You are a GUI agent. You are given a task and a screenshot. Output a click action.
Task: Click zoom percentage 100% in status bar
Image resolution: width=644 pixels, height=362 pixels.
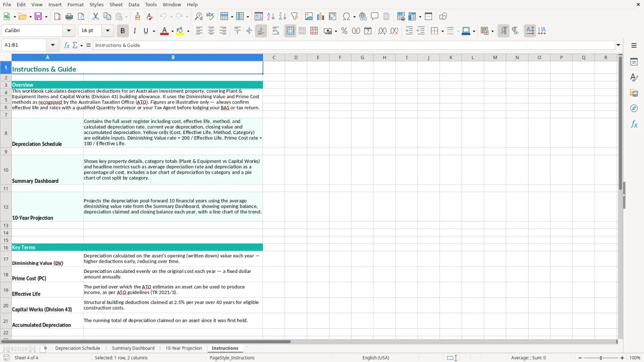coord(635,358)
